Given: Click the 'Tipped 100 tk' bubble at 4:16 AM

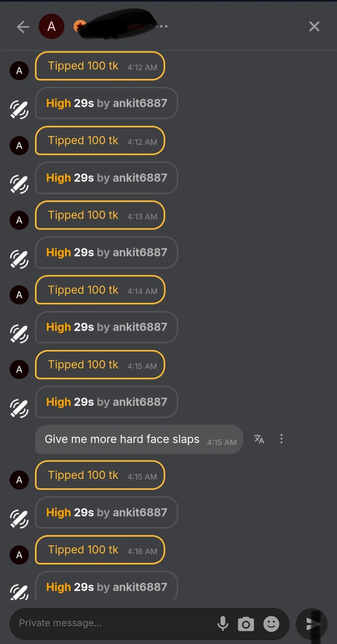Looking at the screenshot, I should click(x=100, y=550).
